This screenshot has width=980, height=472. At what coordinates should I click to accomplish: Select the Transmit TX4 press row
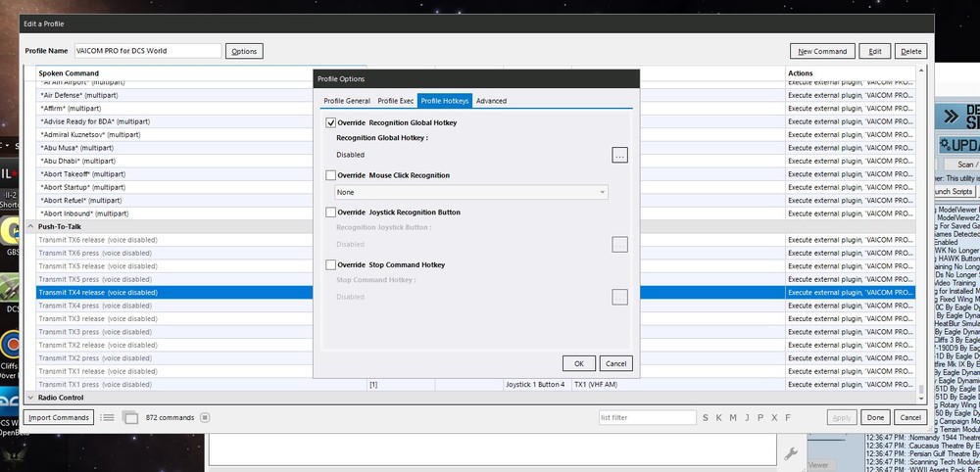(x=475, y=306)
